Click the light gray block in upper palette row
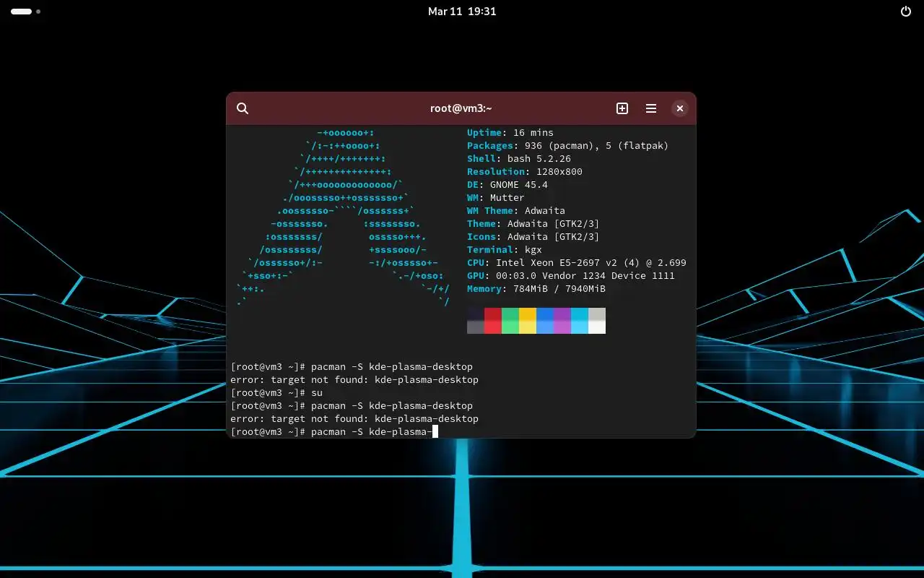 pyautogui.click(x=597, y=314)
